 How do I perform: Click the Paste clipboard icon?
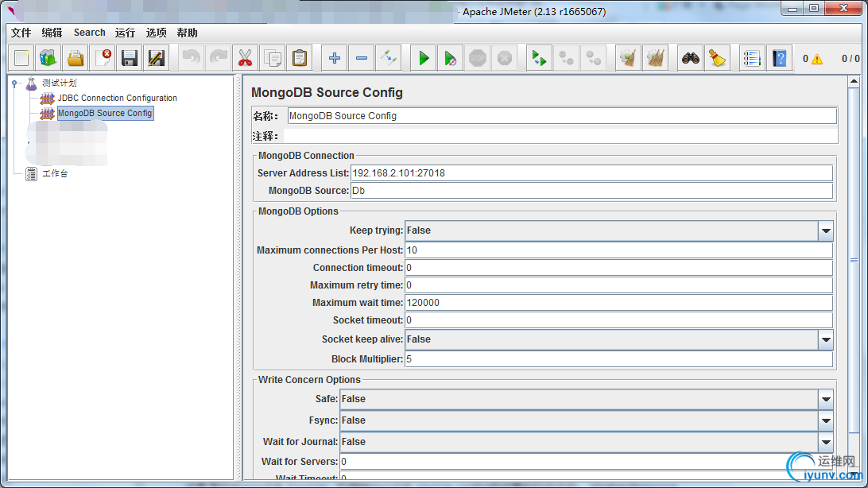click(x=300, y=58)
